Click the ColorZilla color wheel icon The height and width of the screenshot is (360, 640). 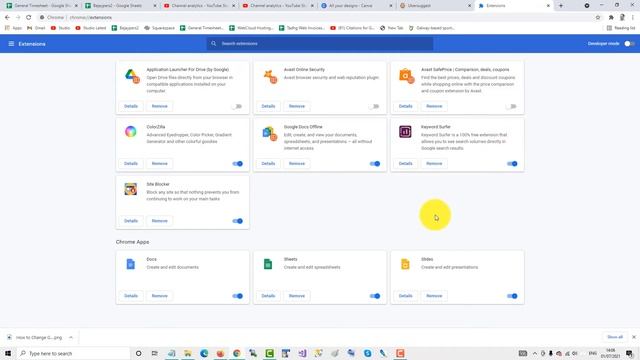[x=131, y=131]
